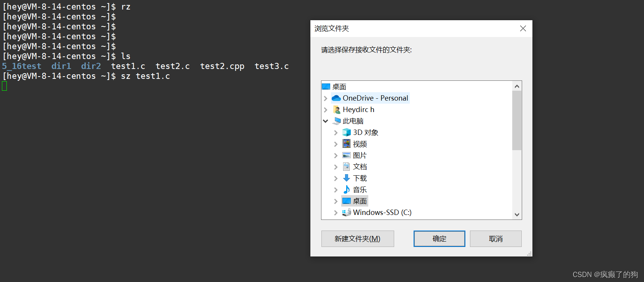Click the 取消 button
The width and height of the screenshot is (644, 282).
(496, 239)
